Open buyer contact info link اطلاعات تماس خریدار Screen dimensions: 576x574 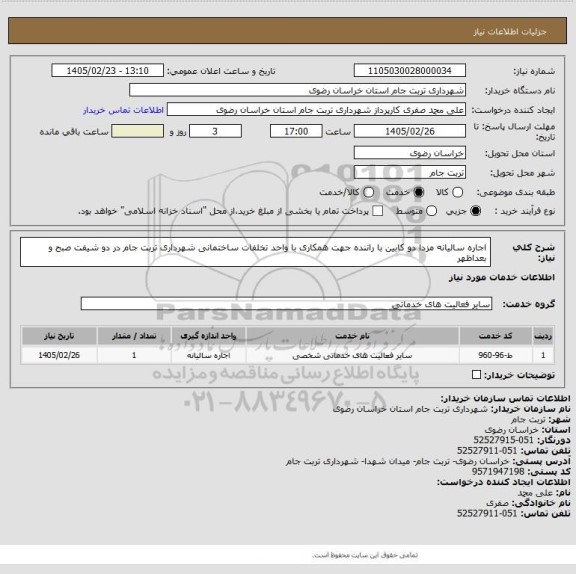[123, 110]
